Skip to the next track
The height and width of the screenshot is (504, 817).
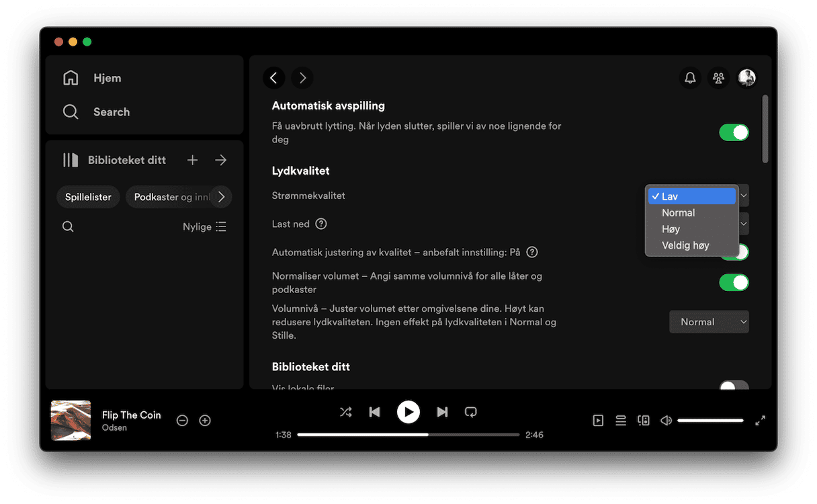(x=442, y=412)
